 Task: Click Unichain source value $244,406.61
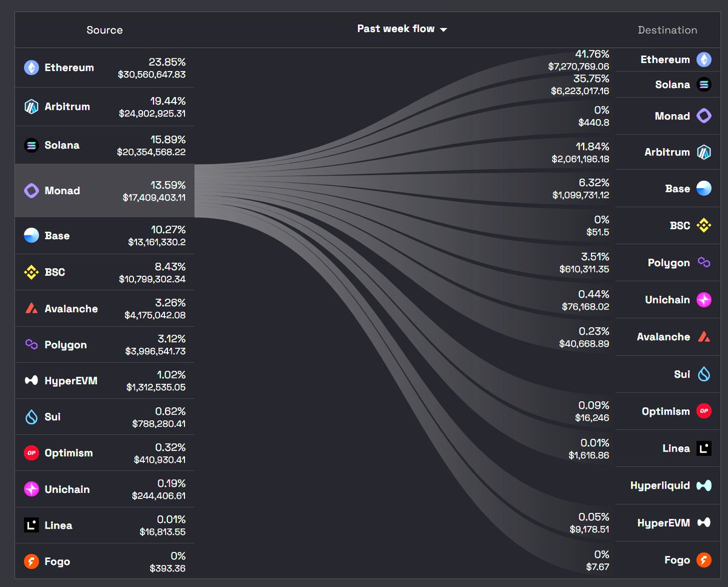pyautogui.click(x=159, y=496)
